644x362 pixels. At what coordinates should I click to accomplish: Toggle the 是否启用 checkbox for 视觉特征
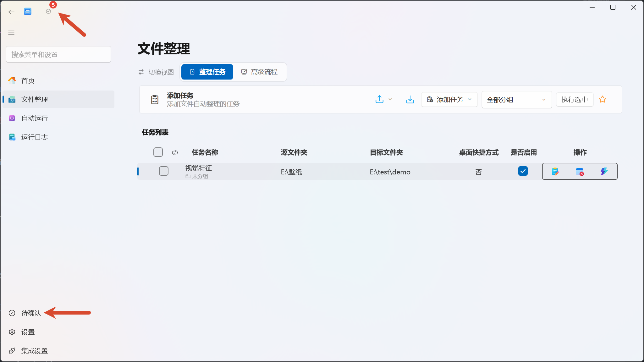(523, 171)
